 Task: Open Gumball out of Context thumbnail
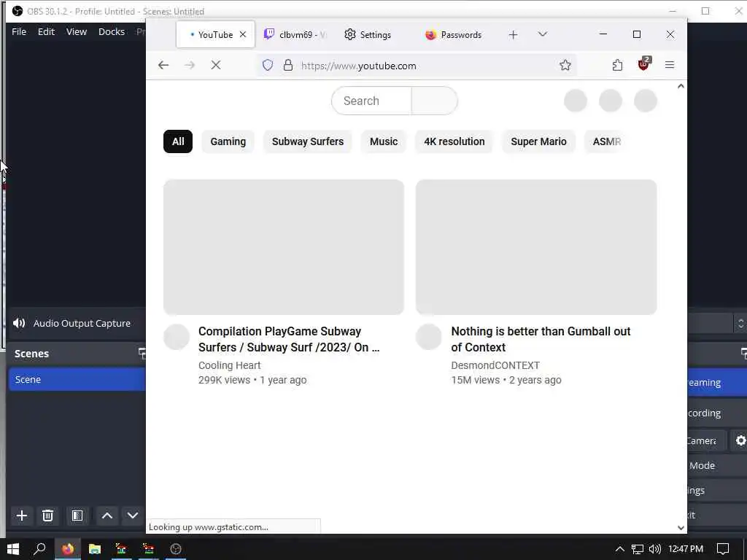point(536,247)
